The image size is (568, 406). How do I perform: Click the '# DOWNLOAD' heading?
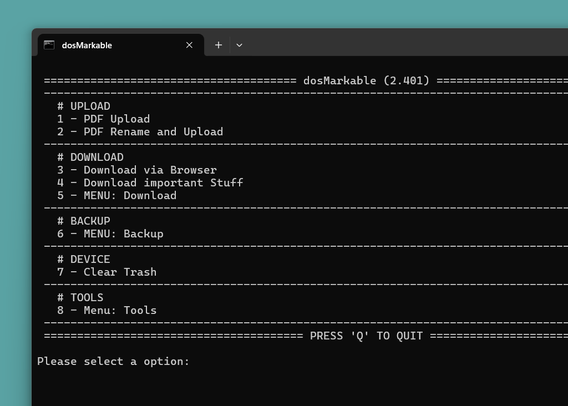(90, 157)
